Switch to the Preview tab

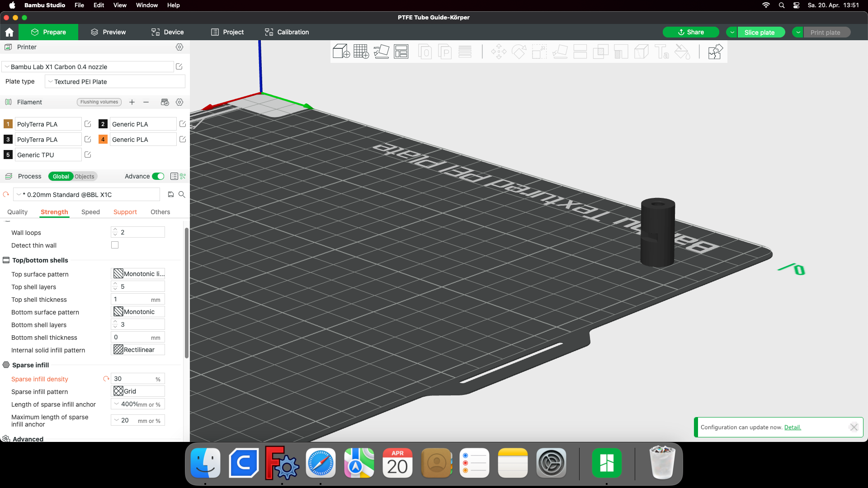pyautogui.click(x=108, y=32)
